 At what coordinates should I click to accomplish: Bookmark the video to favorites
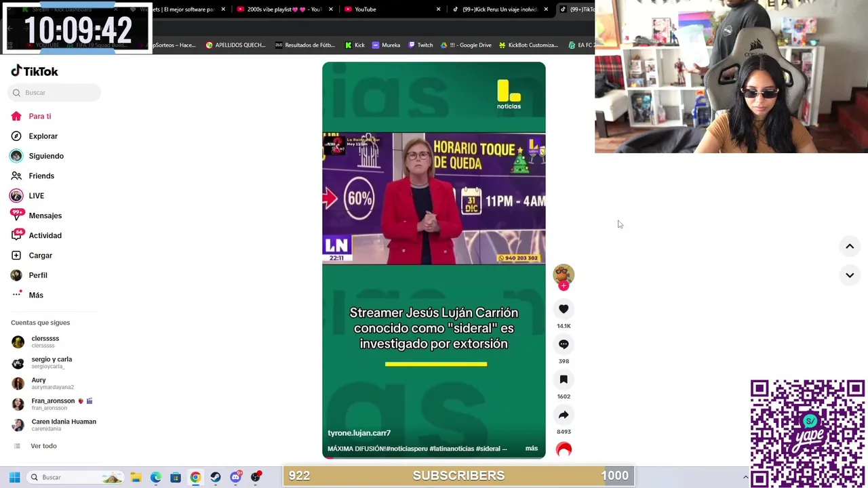tap(564, 380)
